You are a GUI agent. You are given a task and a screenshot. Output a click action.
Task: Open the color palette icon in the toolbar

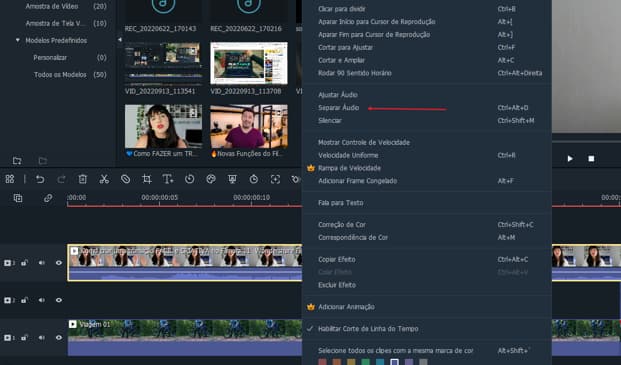(x=211, y=179)
